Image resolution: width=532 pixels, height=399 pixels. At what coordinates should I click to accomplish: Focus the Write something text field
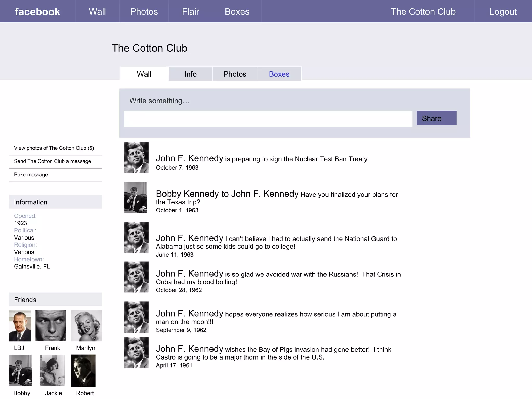click(x=268, y=119)
